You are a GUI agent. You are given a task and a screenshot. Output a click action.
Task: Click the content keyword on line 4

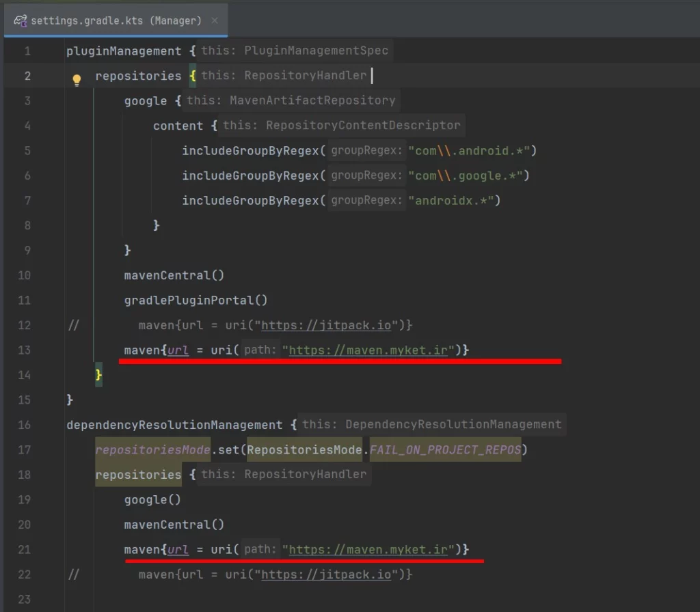coord(178,126)
